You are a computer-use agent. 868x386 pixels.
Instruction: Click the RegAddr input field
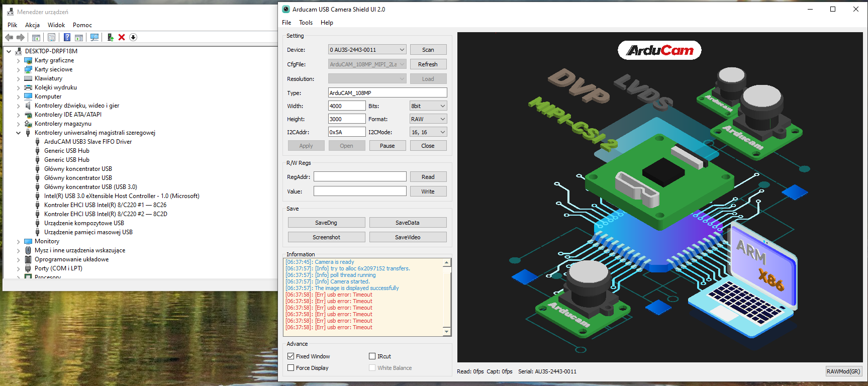click(360, 177)
